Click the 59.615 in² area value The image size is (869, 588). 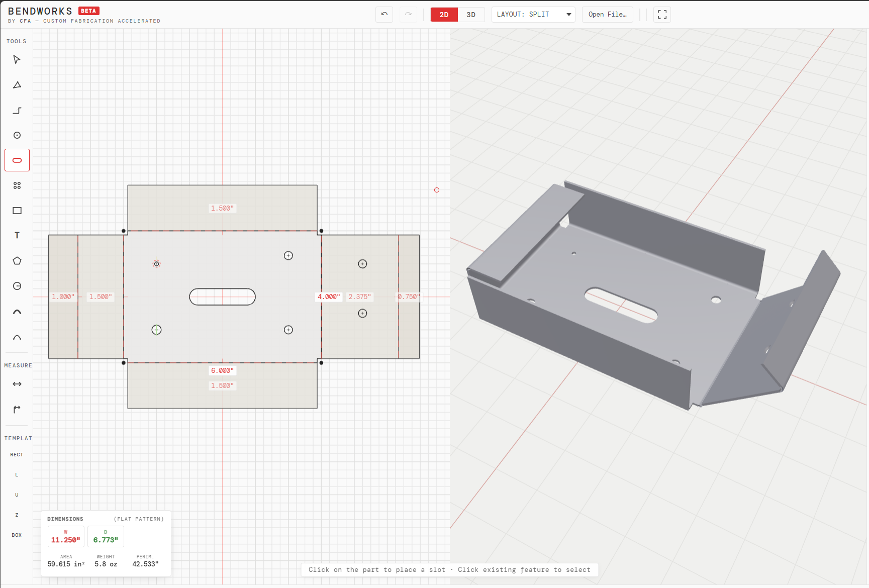tap(66, 564)
